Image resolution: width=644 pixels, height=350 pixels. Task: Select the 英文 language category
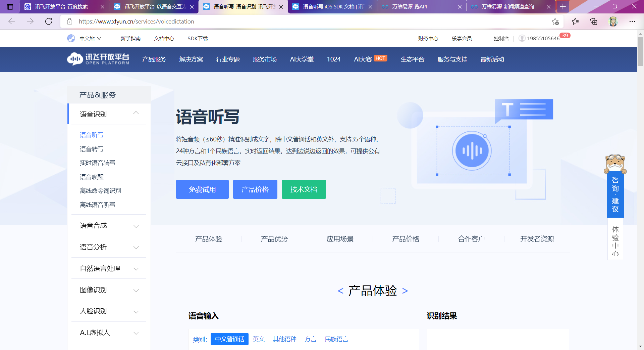click(x=259, y=339)
